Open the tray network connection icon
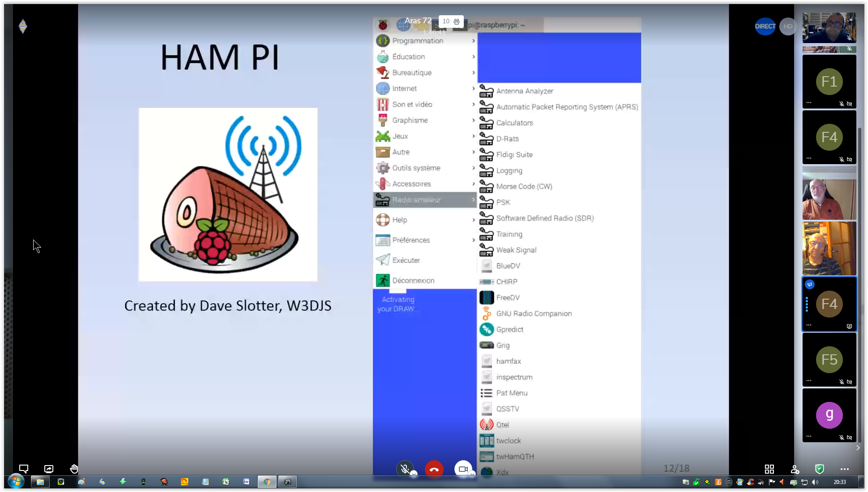The width and height of the screenshot is (868, 492). click(804, 482)
